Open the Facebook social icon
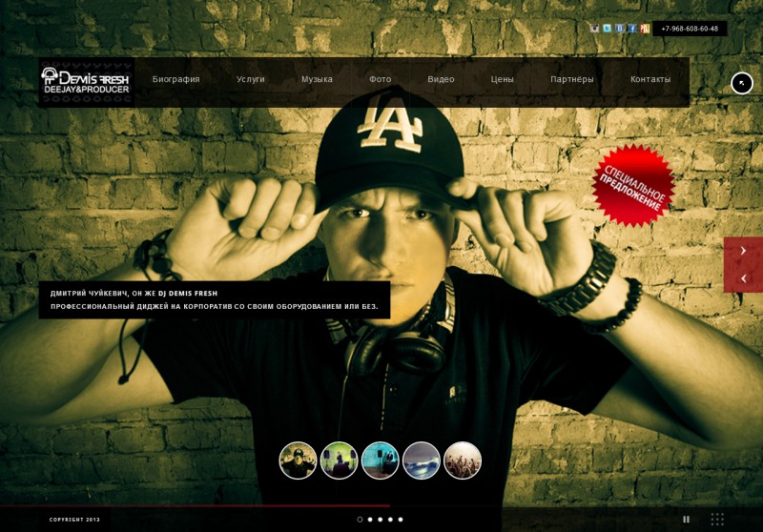763x532 pixels. (632, 29)
